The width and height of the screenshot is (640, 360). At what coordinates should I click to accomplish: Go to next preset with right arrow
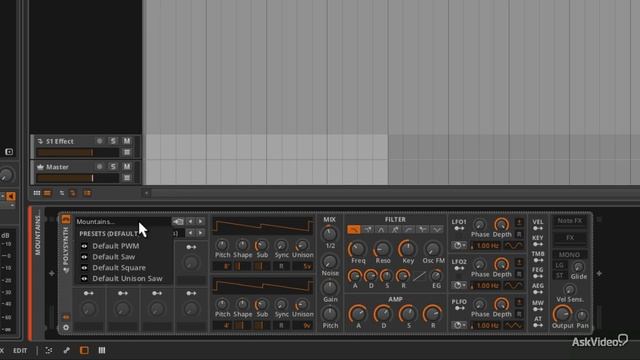pyautogui.click(x=201, y=222)
